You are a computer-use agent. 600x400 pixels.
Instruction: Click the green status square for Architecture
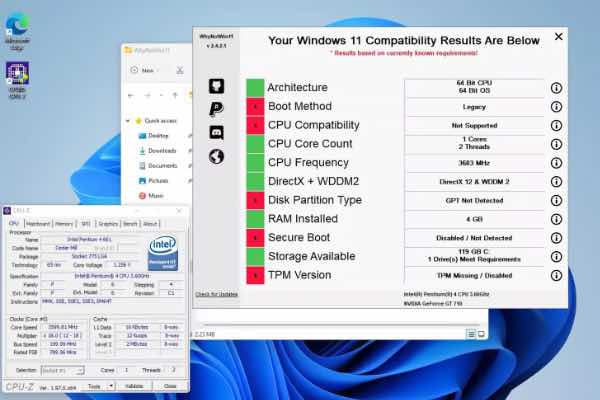[x=255, y=88]
